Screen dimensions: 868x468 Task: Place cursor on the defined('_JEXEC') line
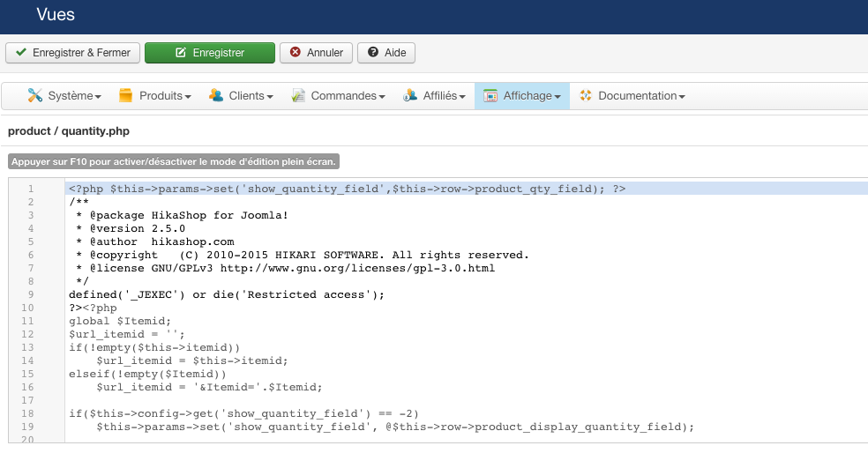pyautogui.click(x=227, y=294)
